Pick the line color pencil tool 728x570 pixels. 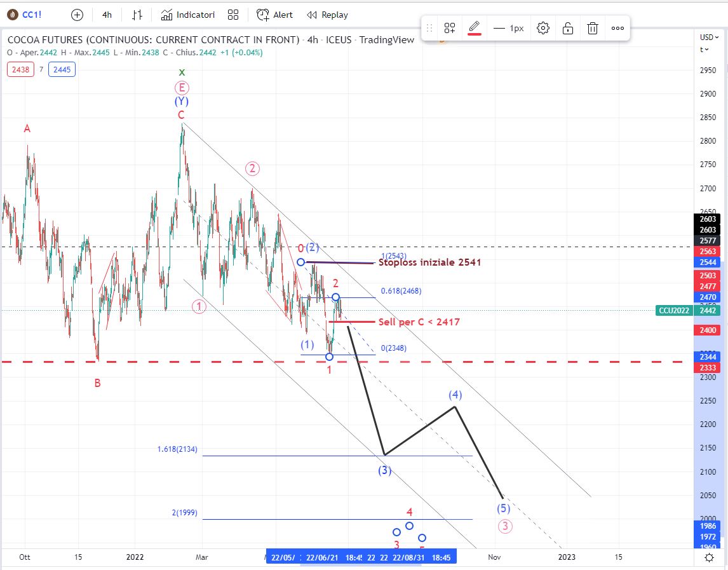pos(474,28)
